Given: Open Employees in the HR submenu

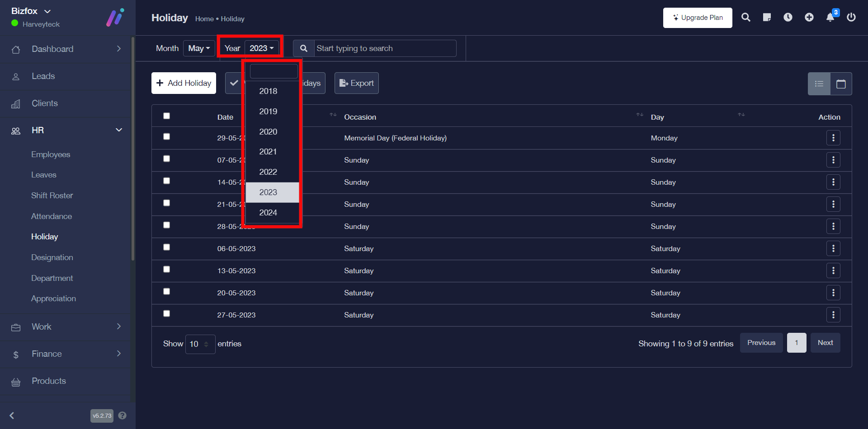Looking at the screenshot, I should 51,154.
